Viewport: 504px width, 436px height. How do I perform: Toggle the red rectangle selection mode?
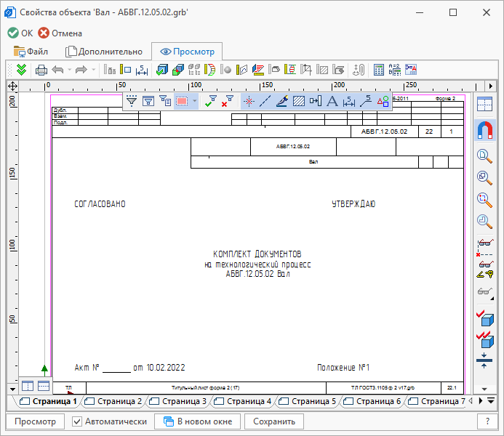pyautogui.click(x=182, y=101)
